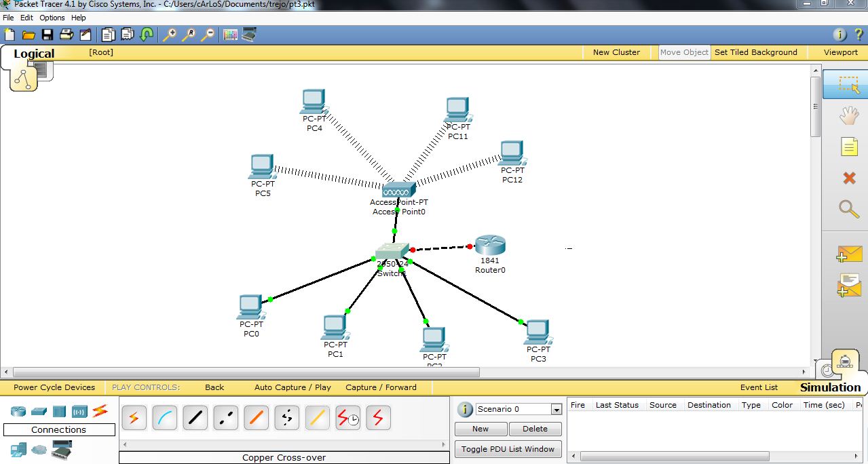Click Set Tiled Background

[756, 52]
